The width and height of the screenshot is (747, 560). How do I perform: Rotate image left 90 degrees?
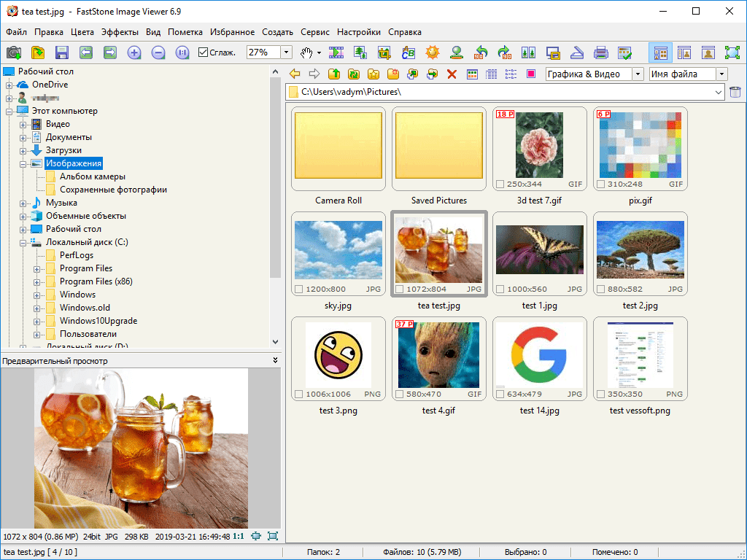click(x=481, y=52)
